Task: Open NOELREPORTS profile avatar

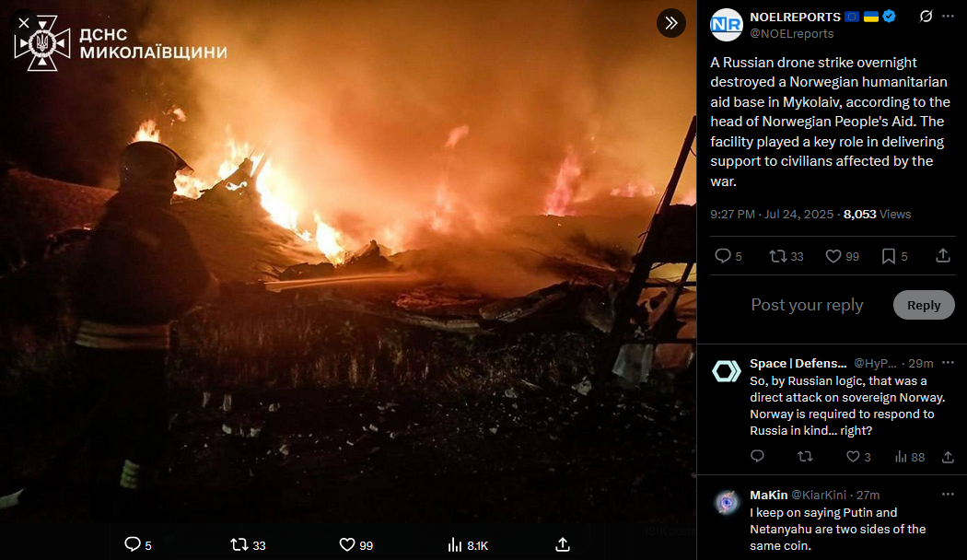Action: pos(727,25)
